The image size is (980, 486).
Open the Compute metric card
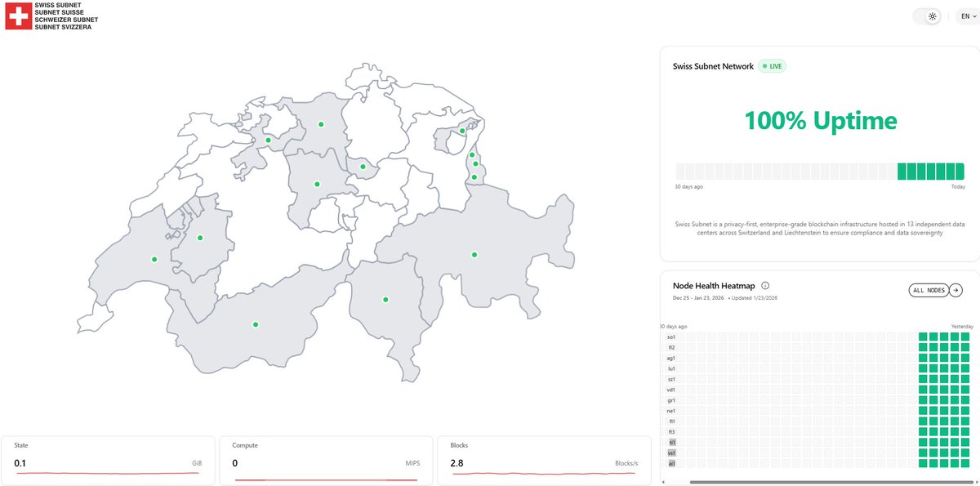326,460
